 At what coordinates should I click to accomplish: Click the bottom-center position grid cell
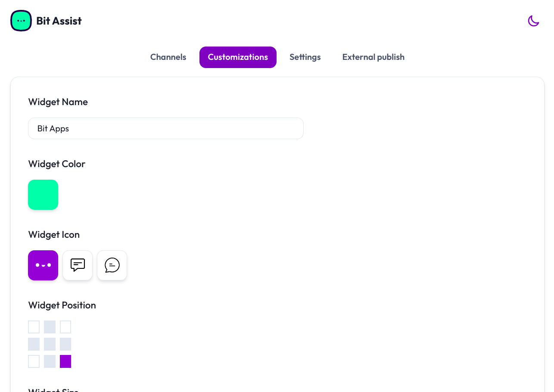pos(50,361)
